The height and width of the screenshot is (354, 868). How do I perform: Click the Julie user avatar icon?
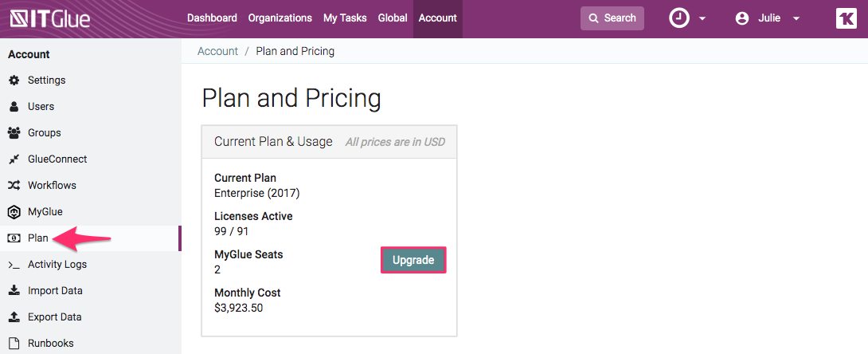click(x=742, y=18)
